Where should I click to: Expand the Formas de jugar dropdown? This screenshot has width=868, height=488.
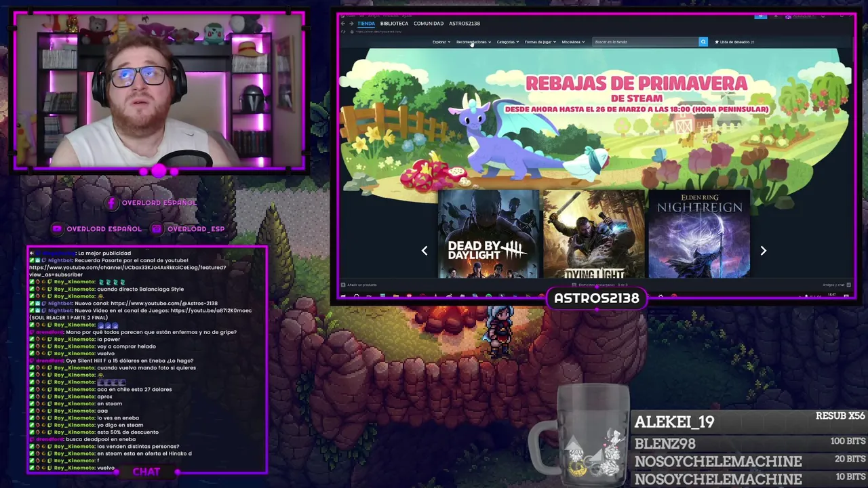(540, 42)
